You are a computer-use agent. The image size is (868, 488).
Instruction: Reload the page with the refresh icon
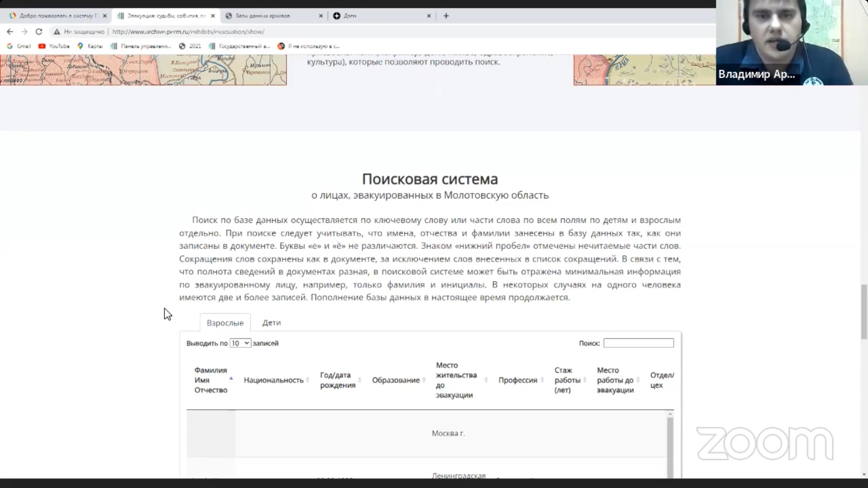tap(39, 32)
